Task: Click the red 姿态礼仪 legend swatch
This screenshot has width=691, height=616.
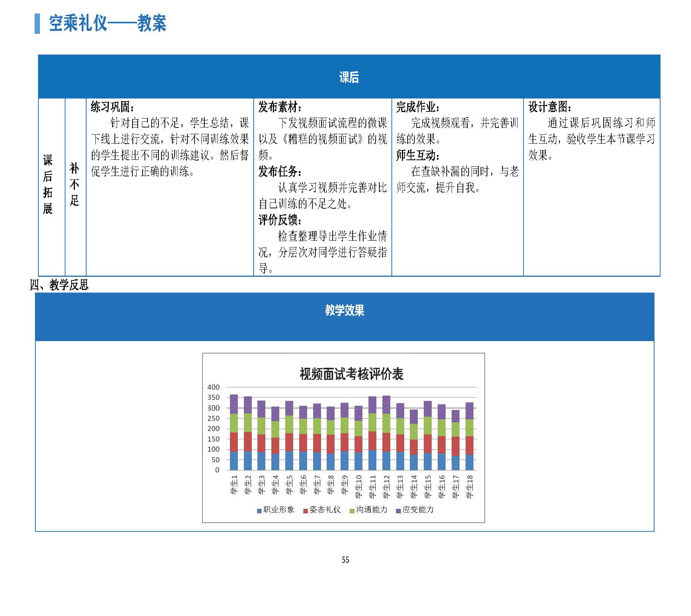Action: 306,511
